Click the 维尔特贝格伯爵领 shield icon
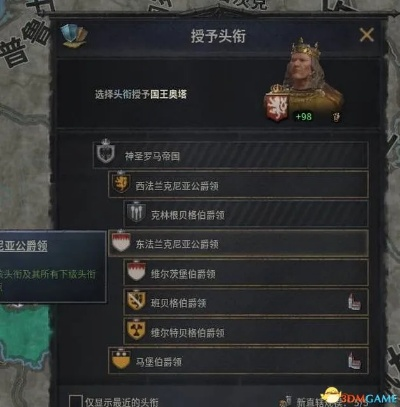 (x=136, y=329)
